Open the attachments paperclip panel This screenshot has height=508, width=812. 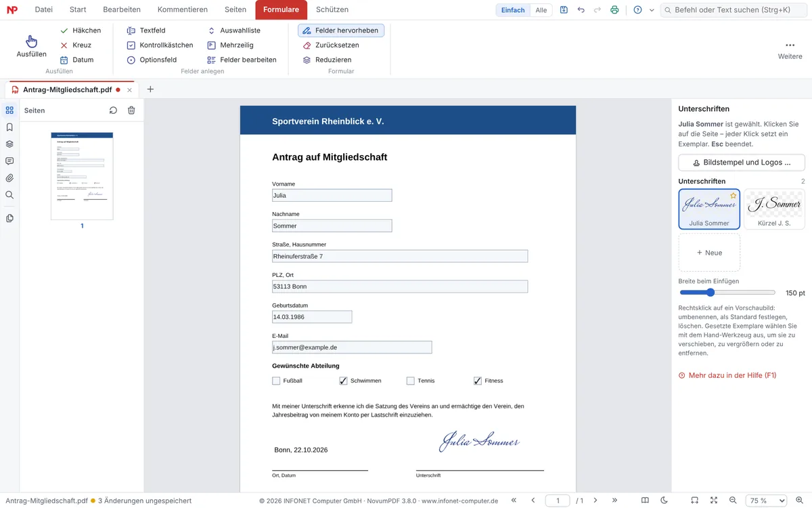(9, 178)
